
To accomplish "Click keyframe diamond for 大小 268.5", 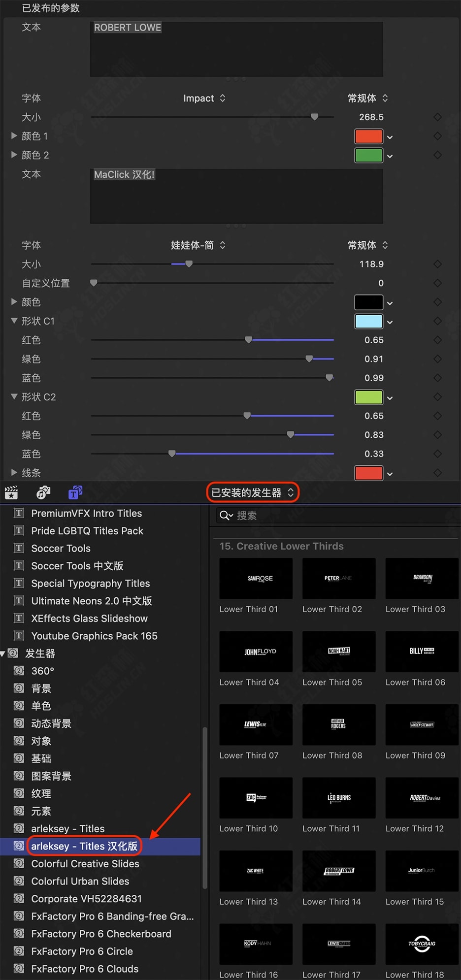I will (437, 117).
